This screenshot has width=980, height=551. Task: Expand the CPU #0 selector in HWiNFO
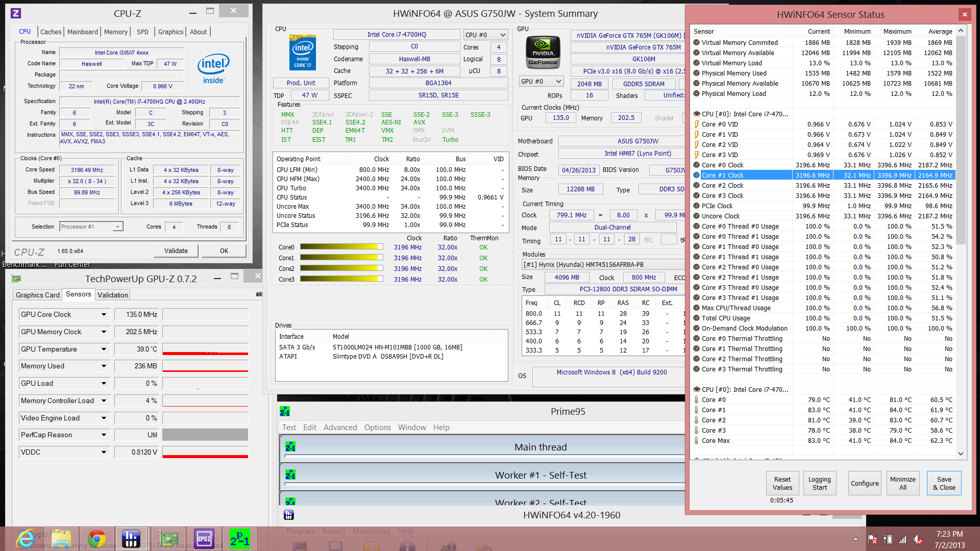503,35
